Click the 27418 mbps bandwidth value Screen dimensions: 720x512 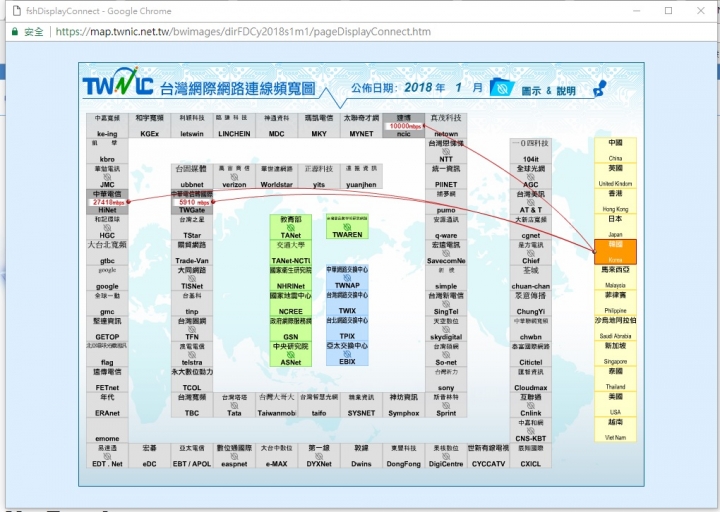coord(108,202)
